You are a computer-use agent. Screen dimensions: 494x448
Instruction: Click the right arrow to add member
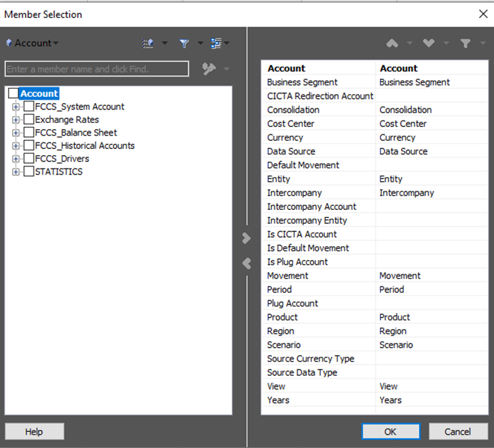(247, 238)
